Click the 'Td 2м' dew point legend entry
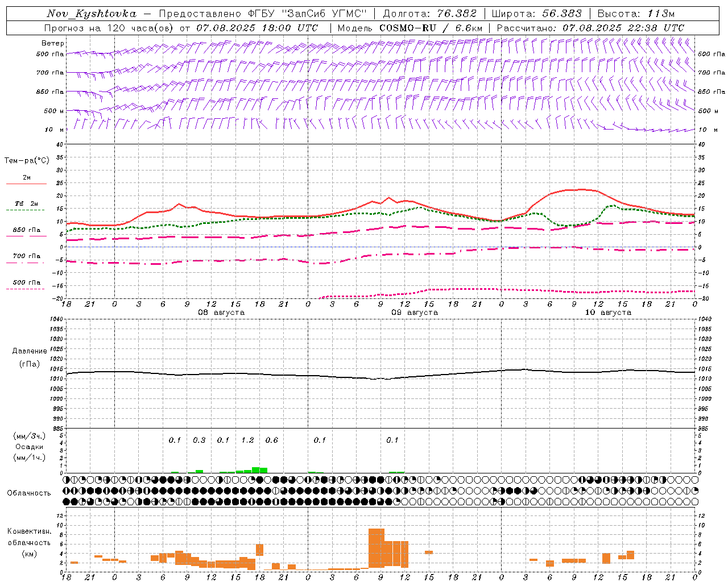The image size is (728, 582). click(x=27, y=203)
